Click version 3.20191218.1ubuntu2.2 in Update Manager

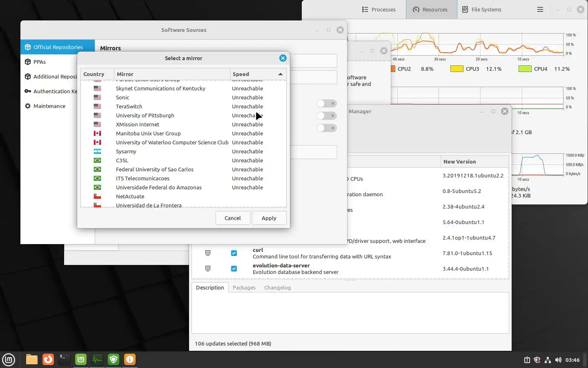coord(473,175)
